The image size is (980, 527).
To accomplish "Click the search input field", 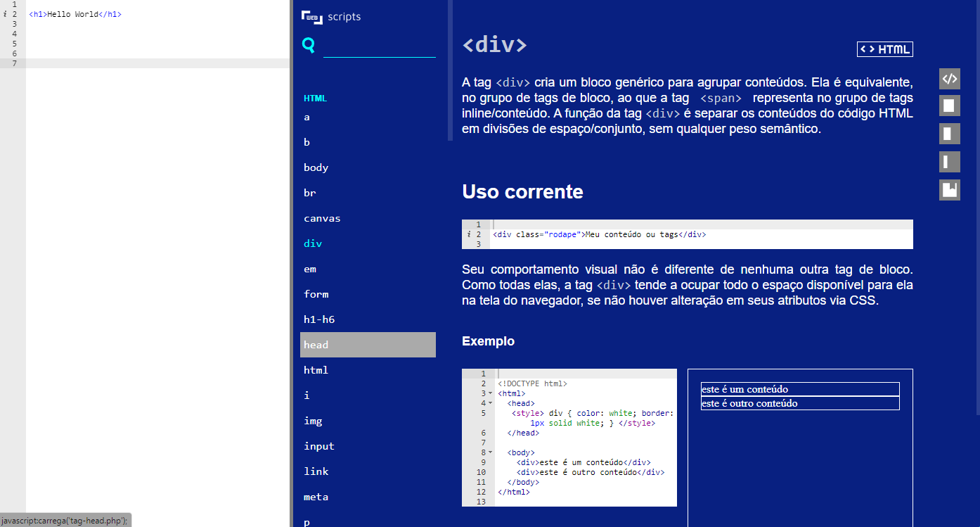I will pyautogui.click(x=380, y=46).
